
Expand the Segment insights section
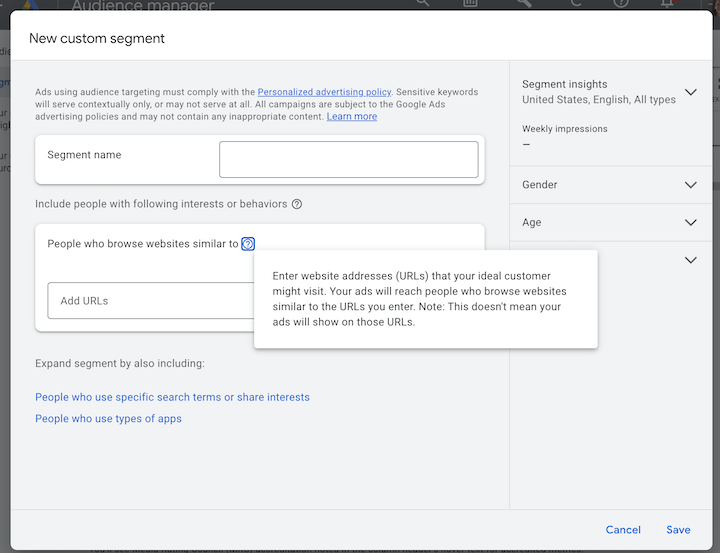click(690, 92)
